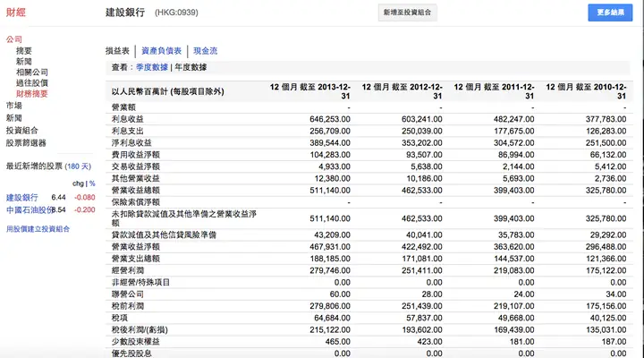Select row label 利息收益
This screenshot has height=358, width=644.
pos(128,119)
